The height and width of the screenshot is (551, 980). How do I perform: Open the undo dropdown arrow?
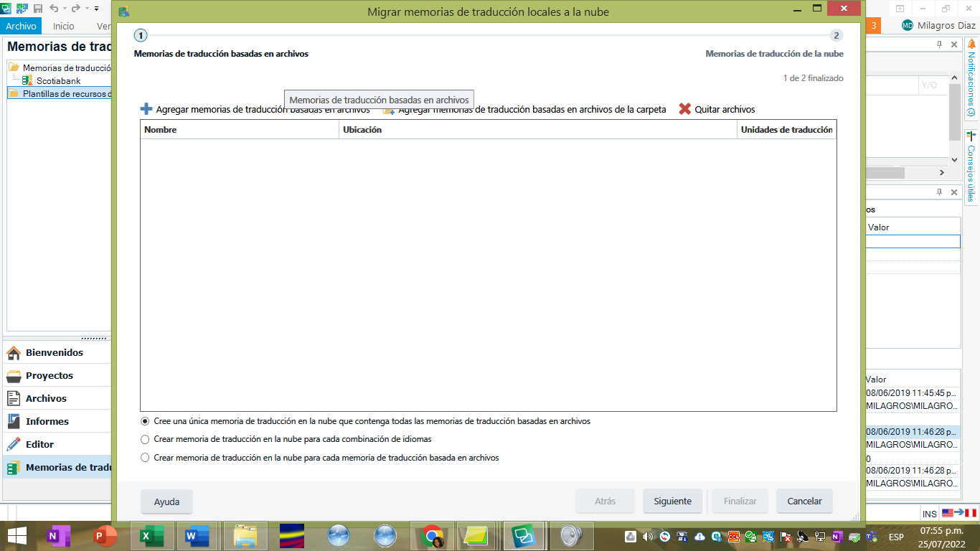65,8
